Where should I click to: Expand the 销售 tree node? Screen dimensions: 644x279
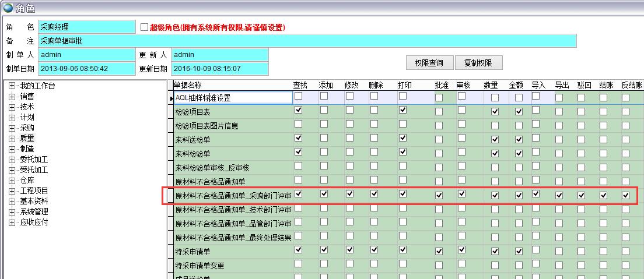(12, 97)
